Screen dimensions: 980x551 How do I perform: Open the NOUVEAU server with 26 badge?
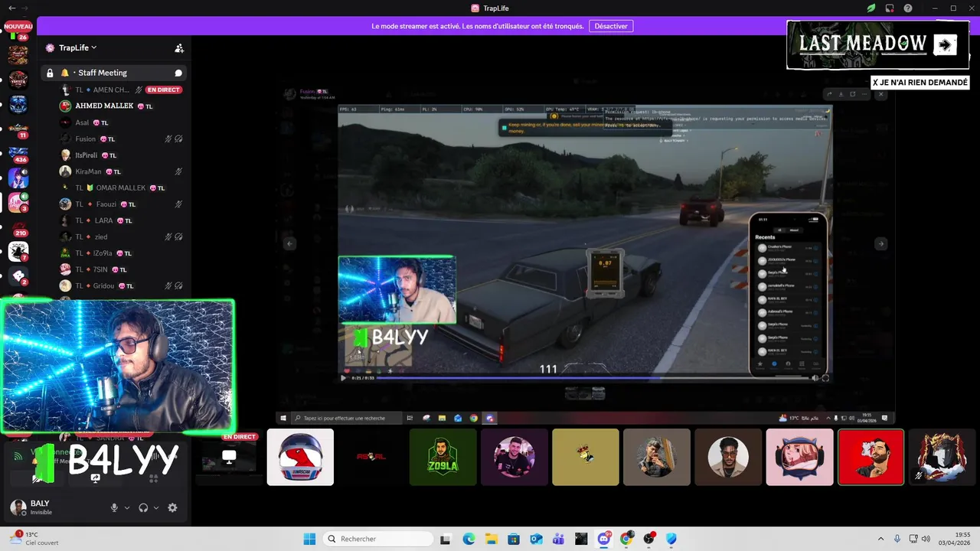[18, 31]
